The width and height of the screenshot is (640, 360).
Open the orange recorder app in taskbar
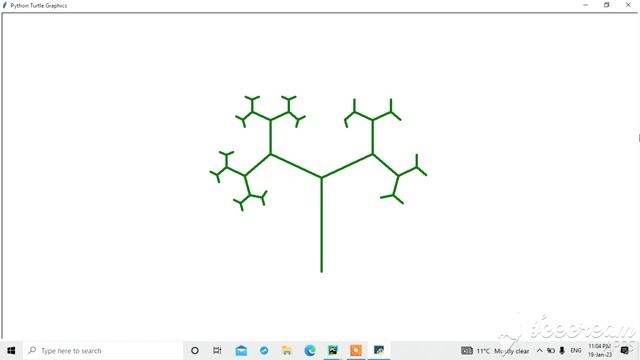click(x=356, y=351)
